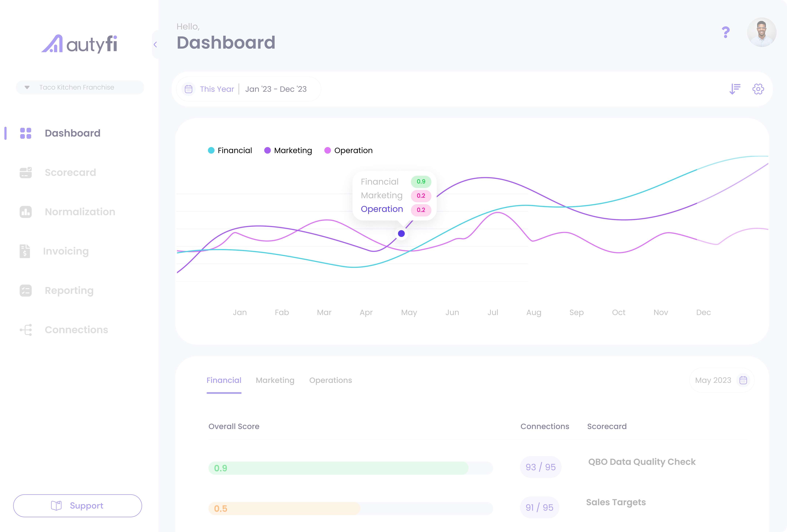Select the This Year range option

217,89
